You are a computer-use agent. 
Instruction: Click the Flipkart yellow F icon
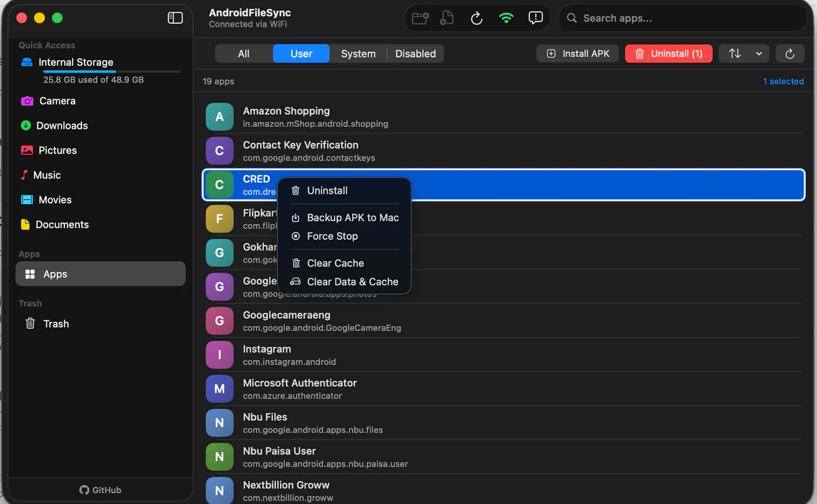click(220, 219)
